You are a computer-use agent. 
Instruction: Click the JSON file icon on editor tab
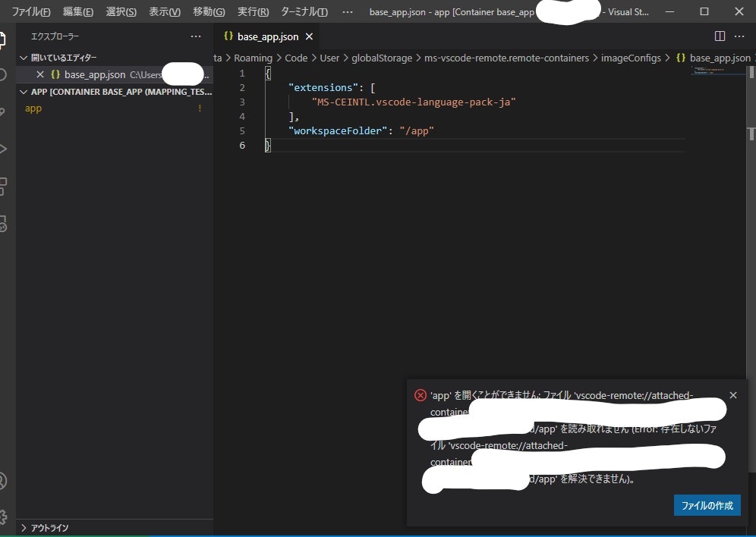[x=228, y=36]
